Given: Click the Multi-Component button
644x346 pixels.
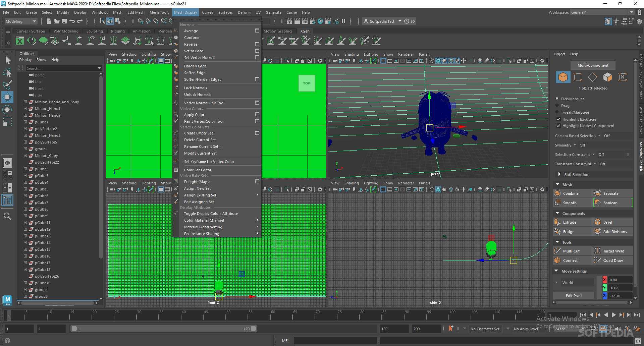Looking at the screenshot, I should [x=593, y=65].
